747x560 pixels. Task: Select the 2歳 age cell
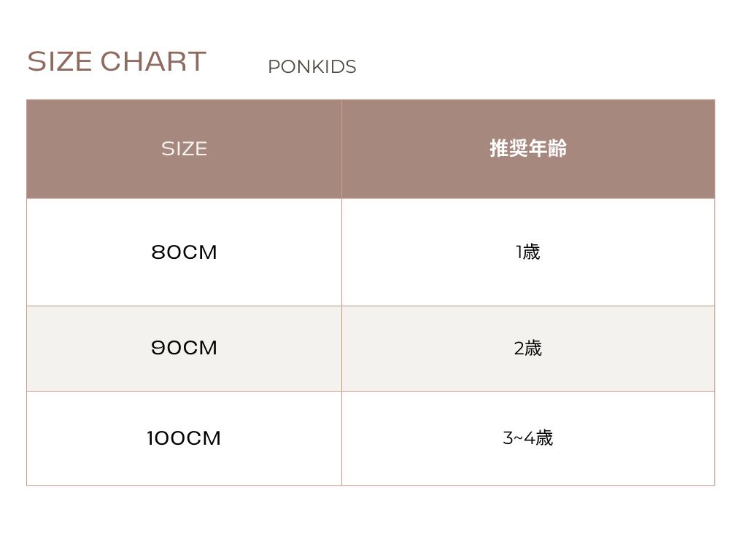coord(528,349)
